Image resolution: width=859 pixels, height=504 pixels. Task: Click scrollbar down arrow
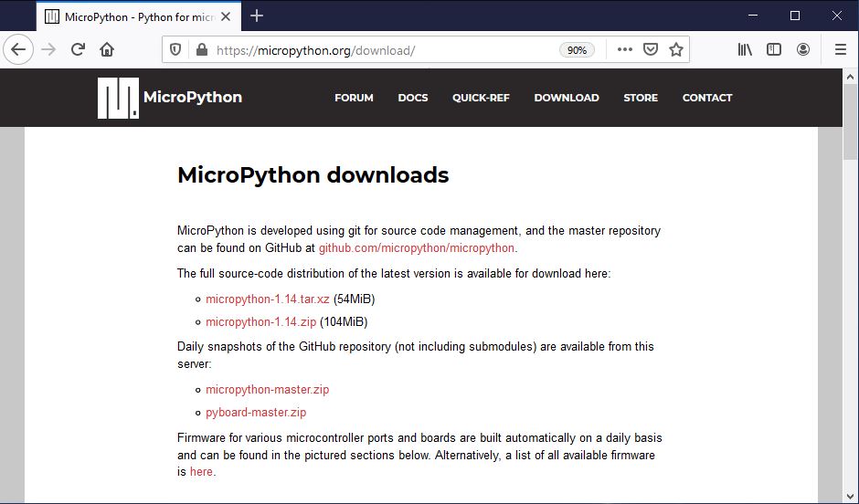click(850, 497)
